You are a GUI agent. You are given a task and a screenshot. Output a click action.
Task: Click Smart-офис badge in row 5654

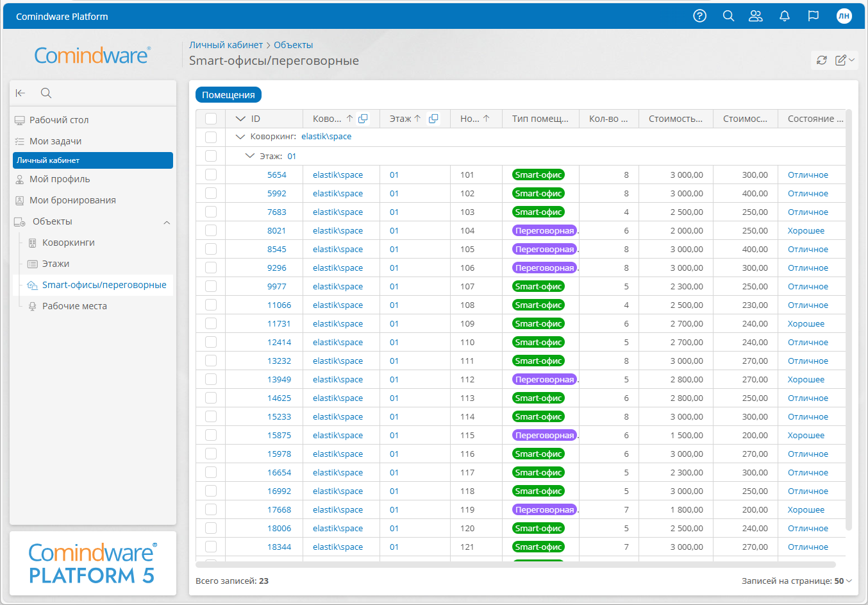coord(538,175)
